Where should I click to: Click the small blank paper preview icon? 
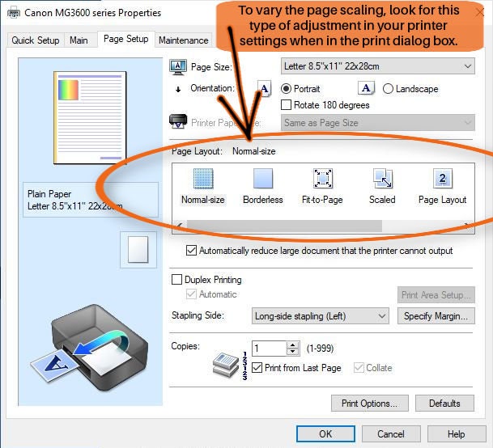tap(138, 250)
